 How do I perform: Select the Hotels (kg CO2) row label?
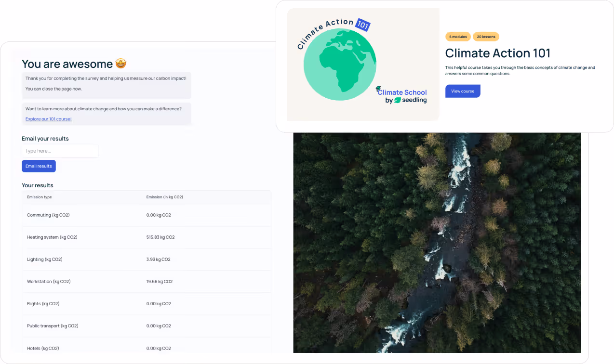[43, 348]
